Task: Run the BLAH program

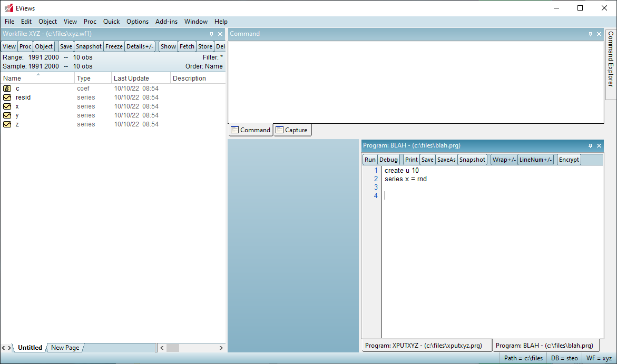Action: coord(370,160)
